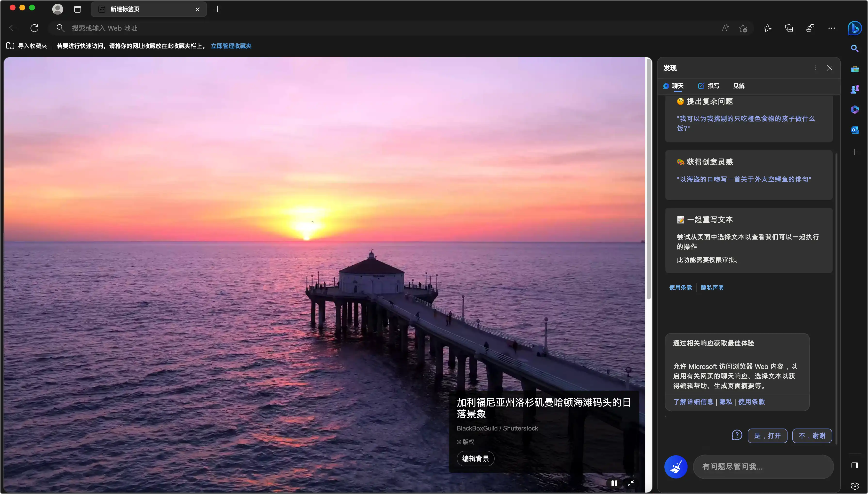Open the Collections toolbar icon
The height and width of the screenshot is (494, 868).
tap(789, 28)
